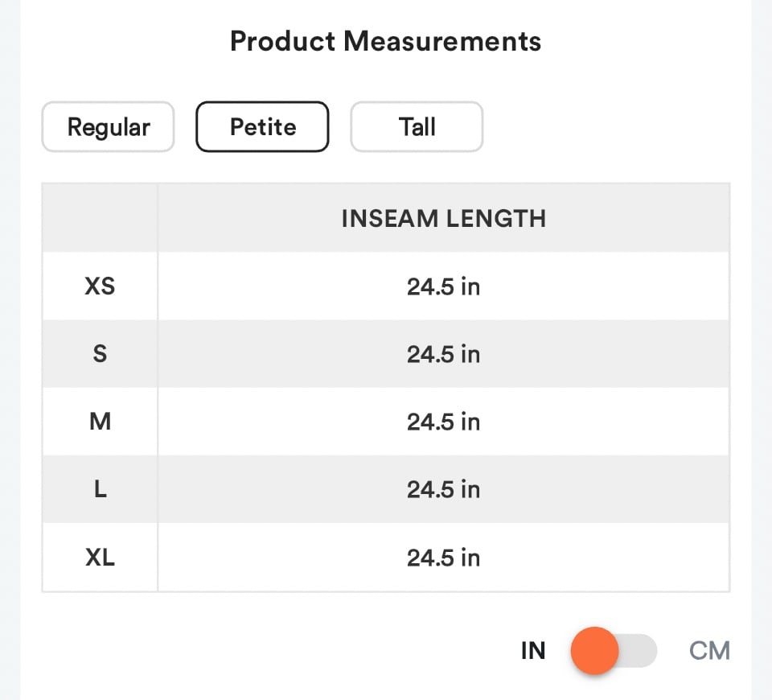
Task: Click the L size row label
Action: pos(100,489)
